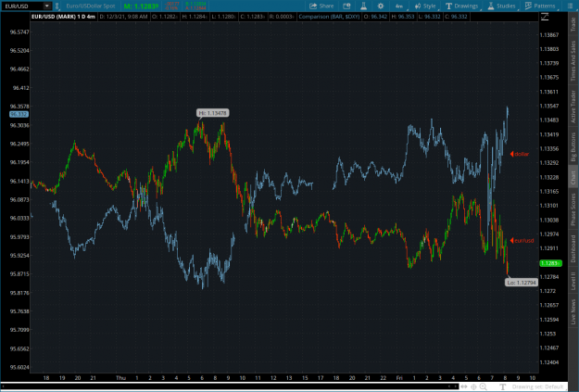579x392 pixels.
Task: Click the Share button
Action: pos(321,6)
